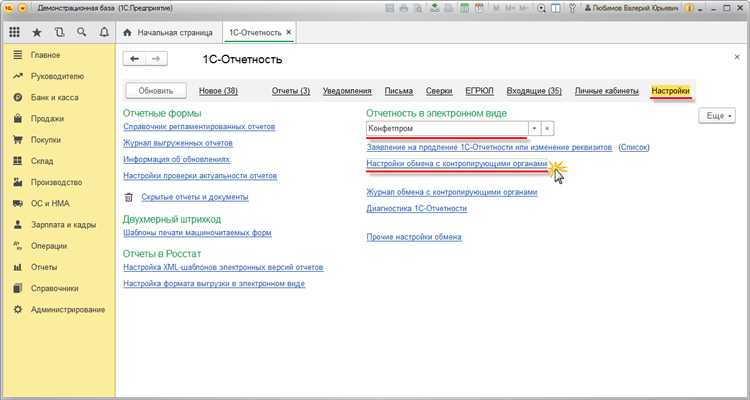
Task: Clear the organization field with x button
Action: pyautogui.click(x=547, y=129)
